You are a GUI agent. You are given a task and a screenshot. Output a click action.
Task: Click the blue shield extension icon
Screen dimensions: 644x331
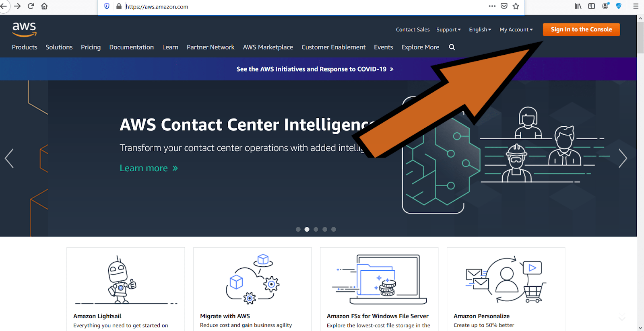pyautogui.click(x=619, y=6)
